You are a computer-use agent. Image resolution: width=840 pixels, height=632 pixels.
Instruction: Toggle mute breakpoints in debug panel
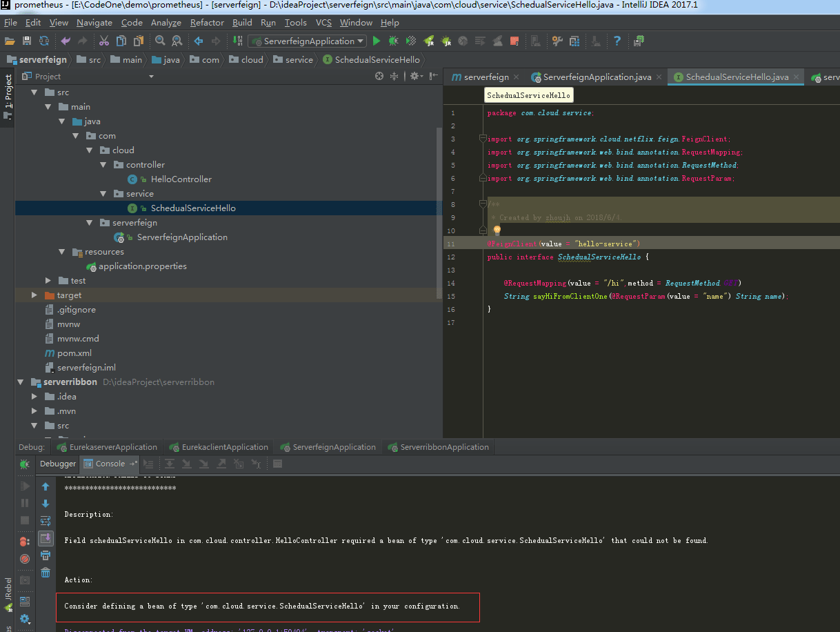click(25, 558)
